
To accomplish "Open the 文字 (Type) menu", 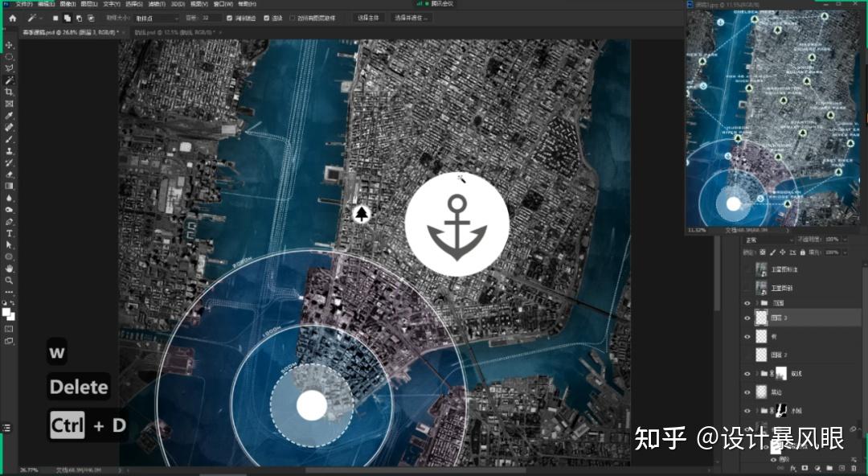I will click(x=112, y=4).
